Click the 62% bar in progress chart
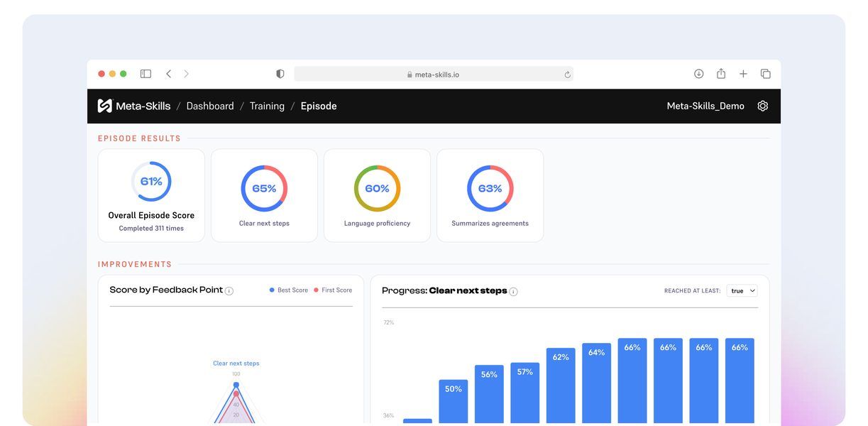This screenshot has height=426, width=868. (x=561, y=386)
